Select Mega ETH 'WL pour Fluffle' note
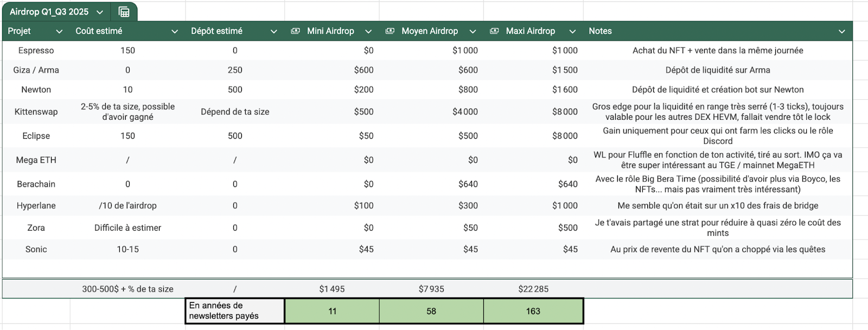The height and width of the screenshot is (330, 868). (718, 160)
